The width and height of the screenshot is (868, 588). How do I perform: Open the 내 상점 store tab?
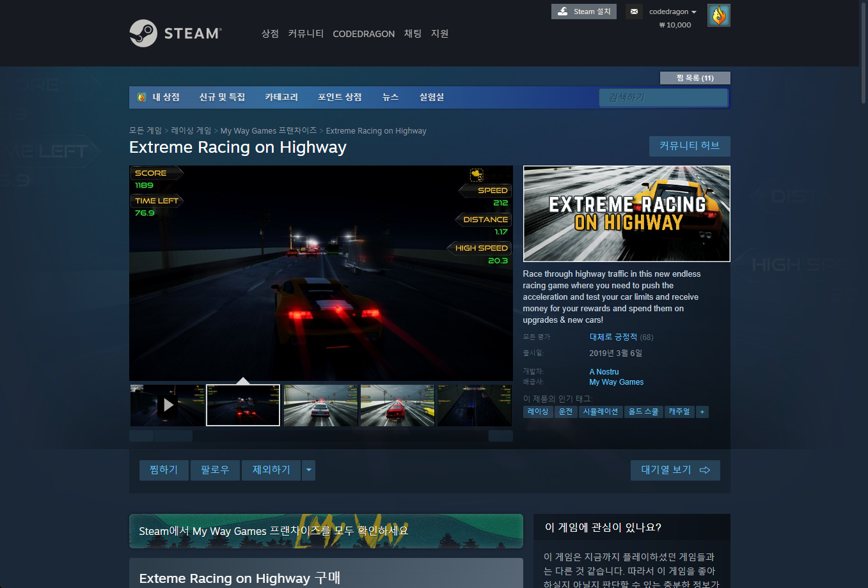158,97
